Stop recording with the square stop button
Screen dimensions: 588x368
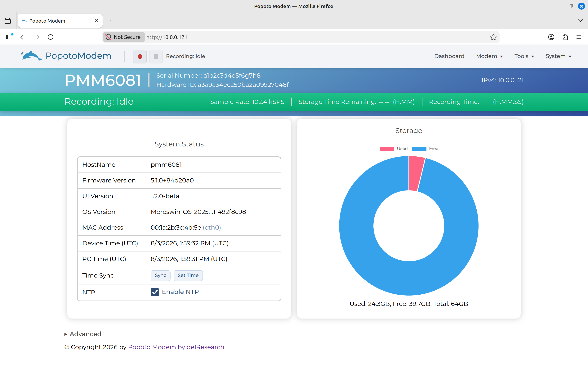pos(156,57)
